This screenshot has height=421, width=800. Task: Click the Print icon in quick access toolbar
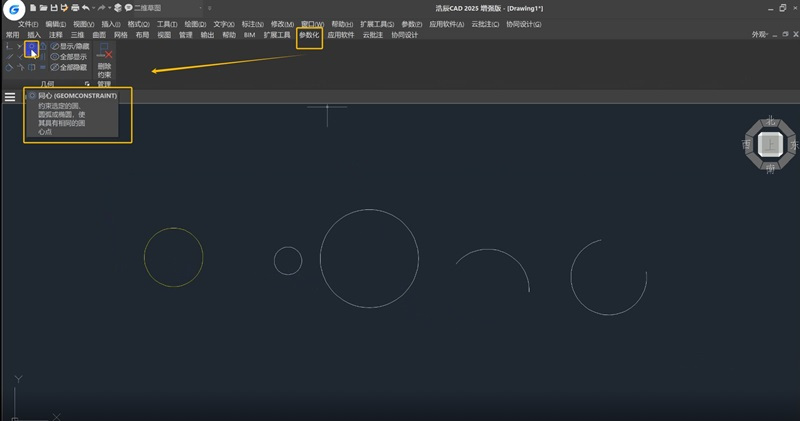(x=75, y=8)
